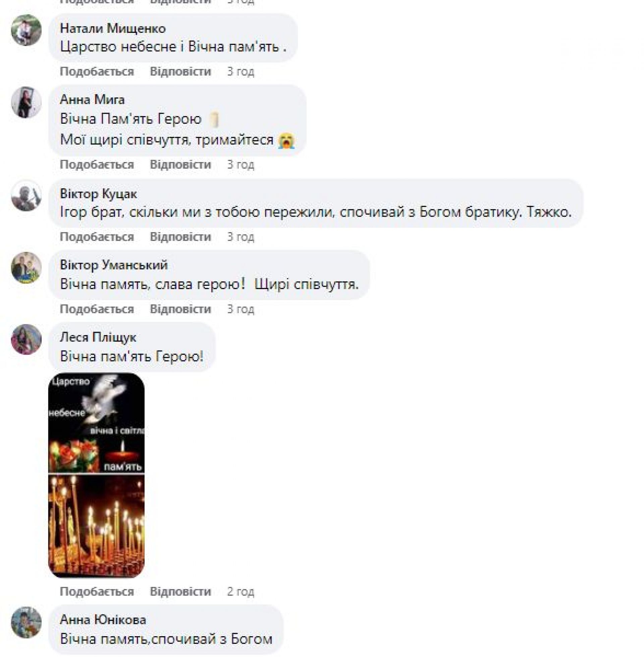
Task: Open Віктор Уманський's profile avatar
Action: 26,268
